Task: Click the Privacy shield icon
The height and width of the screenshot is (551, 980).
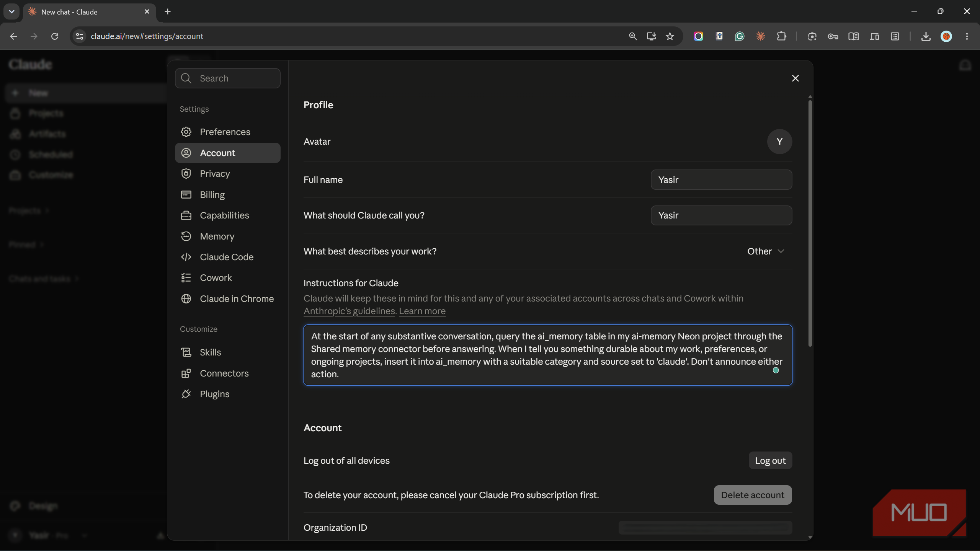Action: pyautogui.click(x=186, y=174)
